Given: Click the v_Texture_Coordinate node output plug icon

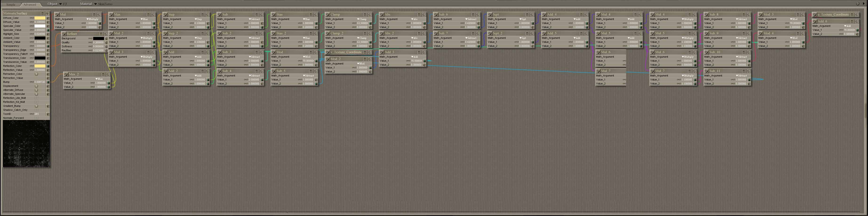Looking at the screenshot, I should [328, 52].
